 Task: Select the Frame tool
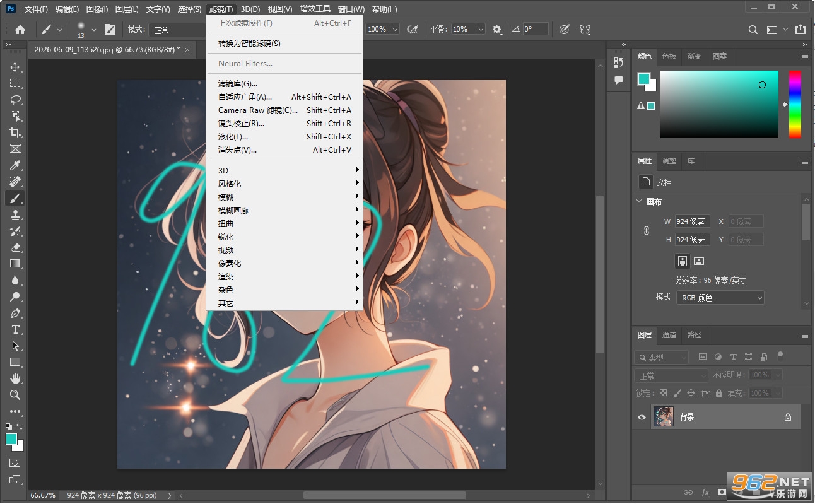pos(15,149)
